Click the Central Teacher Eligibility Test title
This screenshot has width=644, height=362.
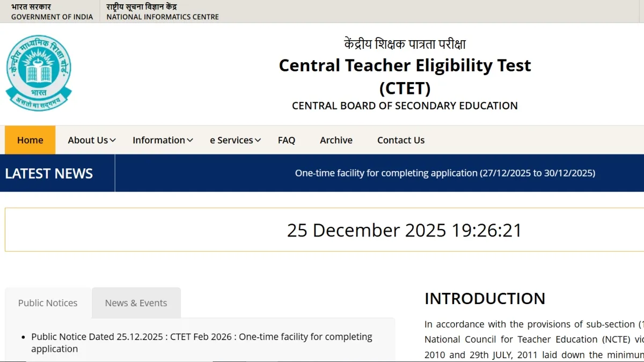[405, 65]
